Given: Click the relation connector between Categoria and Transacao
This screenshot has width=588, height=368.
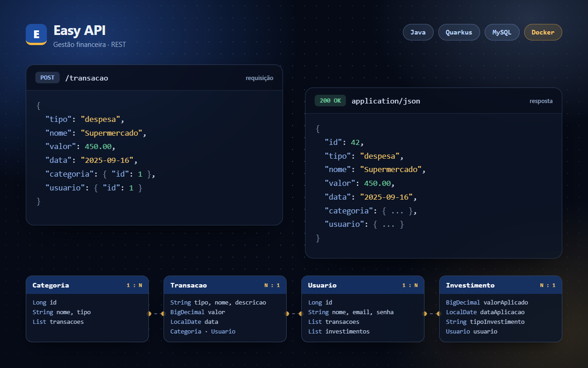Looking at the screenshot, I should pos(156,314).
